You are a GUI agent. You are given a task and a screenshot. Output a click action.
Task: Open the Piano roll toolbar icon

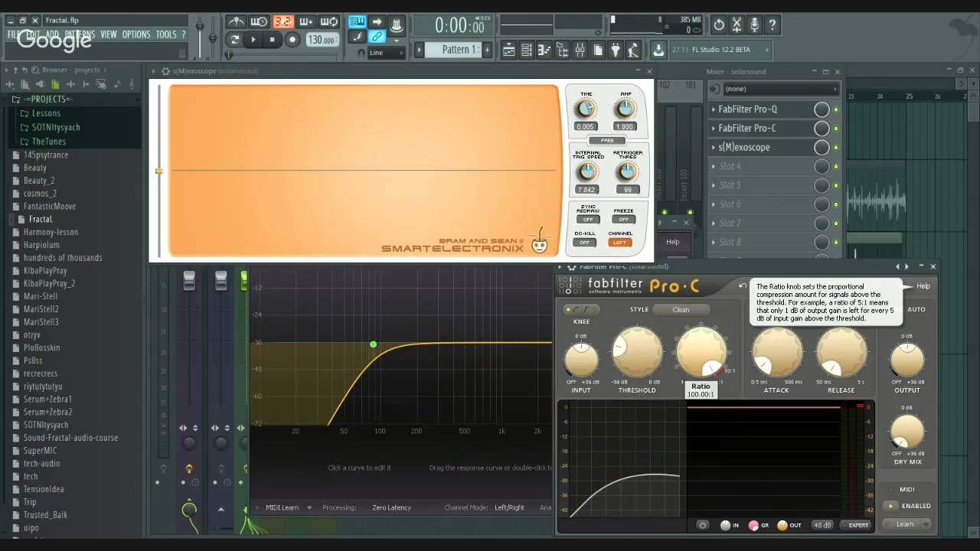[x=544, y=51]
